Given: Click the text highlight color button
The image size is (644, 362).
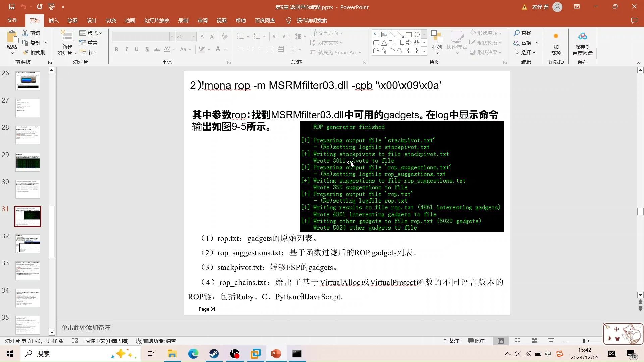Looking at the screenshot, I should point(201,49).
